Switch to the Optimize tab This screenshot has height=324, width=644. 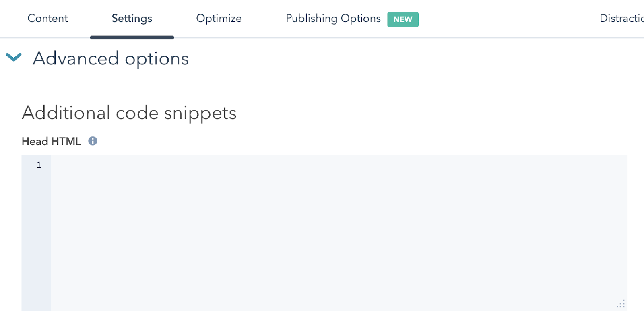click(x=219, y=19)
